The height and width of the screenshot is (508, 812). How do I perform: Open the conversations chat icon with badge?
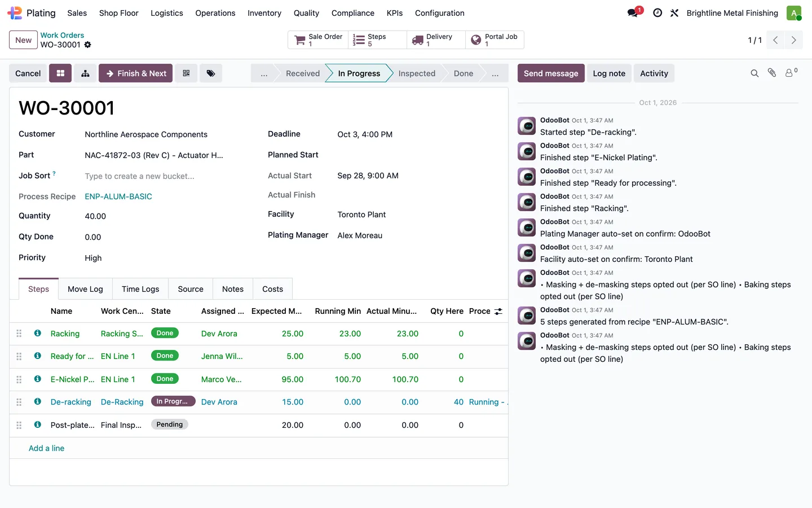[x=634, y=12]
